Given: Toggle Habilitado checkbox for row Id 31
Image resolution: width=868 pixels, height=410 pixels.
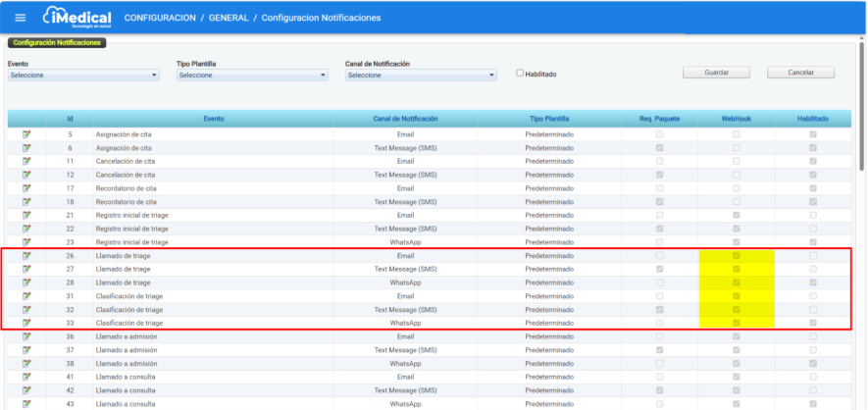Looking at the screenshot, I should (x=812, y=295).
